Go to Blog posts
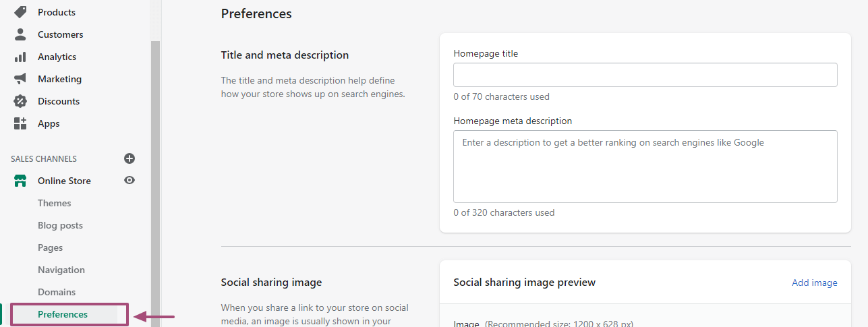868x327 pixels. coord(61,225)
